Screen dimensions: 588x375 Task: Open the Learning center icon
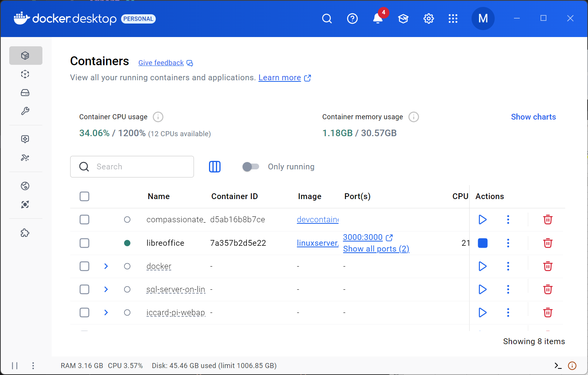pyautogui.click(x=403, y=19)
